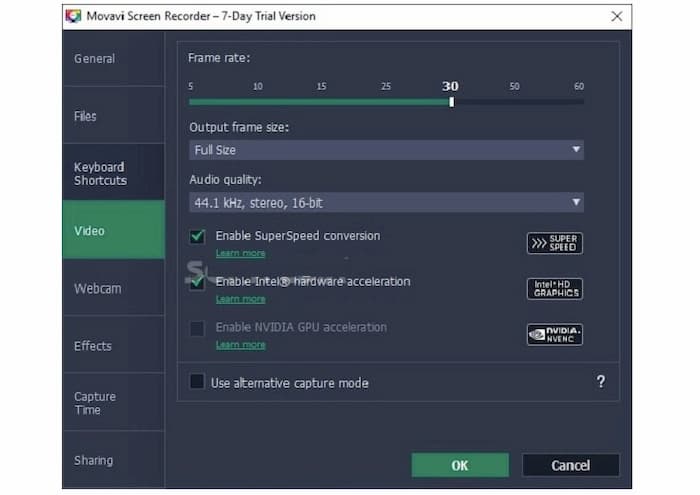This screenshot has height=495, width=700.
Task: Open the Audio quality dropdown
Action: pos(386,203)
